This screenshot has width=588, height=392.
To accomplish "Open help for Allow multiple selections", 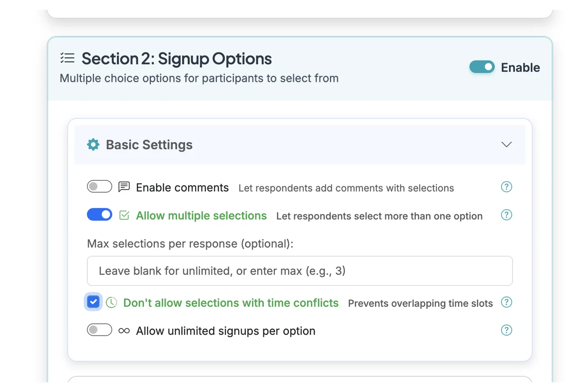I will pyautogui.click(x=506, y=215).
